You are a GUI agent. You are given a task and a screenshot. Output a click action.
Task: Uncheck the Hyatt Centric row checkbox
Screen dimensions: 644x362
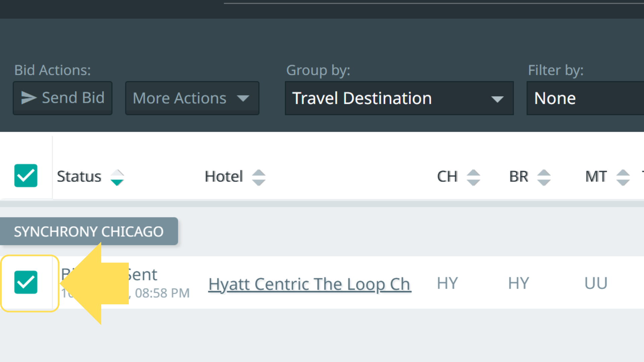(x=26, y=282)
